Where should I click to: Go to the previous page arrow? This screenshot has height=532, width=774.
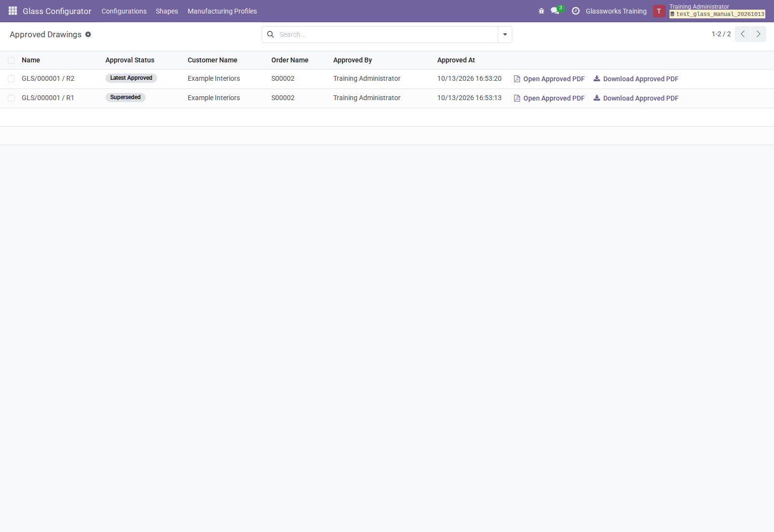click(x=743, y=34)
